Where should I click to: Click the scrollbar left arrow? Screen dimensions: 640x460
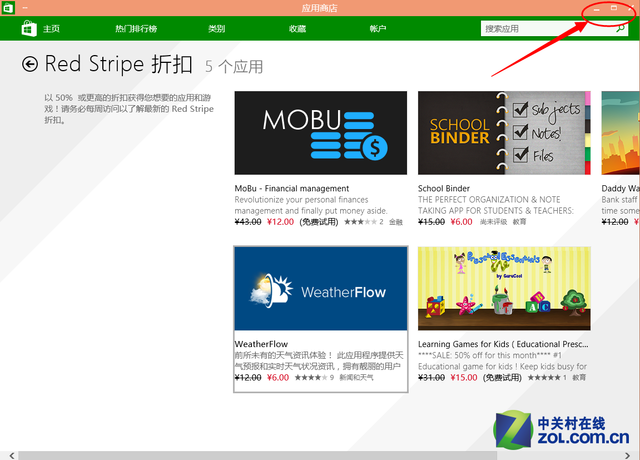click(x=11, y=456)
